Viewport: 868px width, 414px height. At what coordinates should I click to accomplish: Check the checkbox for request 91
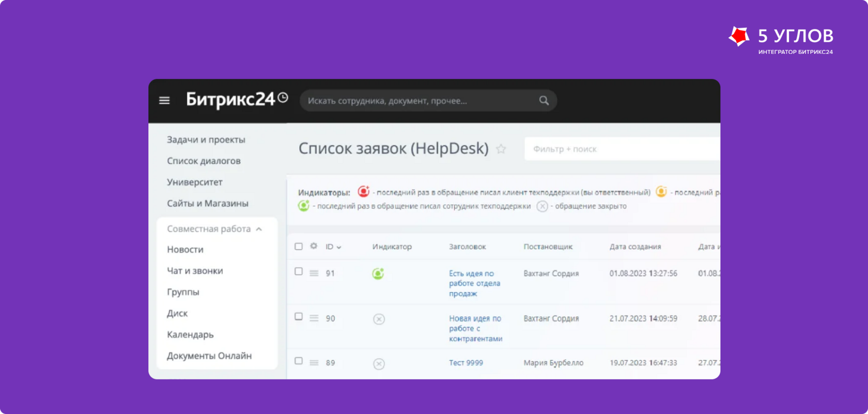[299, 271]
